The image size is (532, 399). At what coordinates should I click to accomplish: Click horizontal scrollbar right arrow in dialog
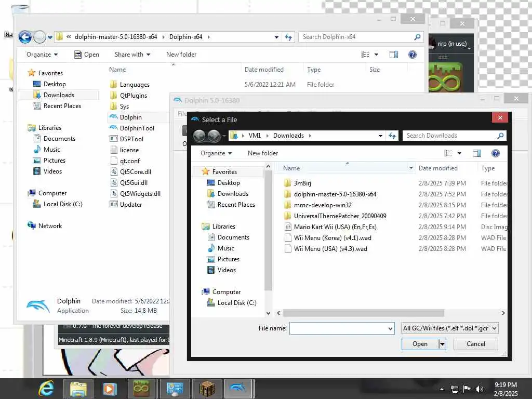point(503,313)
